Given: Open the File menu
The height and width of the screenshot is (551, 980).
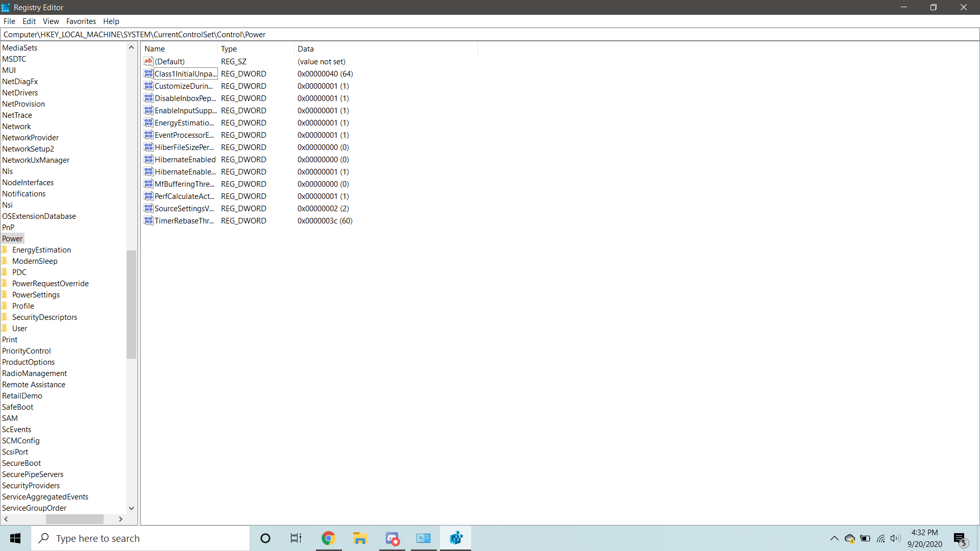Looking at the screenshot, I should point(9,21).
